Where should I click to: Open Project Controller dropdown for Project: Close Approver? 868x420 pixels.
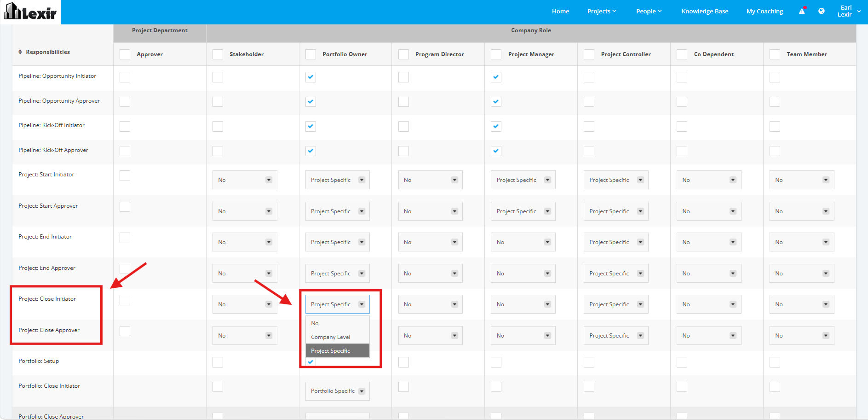click(616, 336)
